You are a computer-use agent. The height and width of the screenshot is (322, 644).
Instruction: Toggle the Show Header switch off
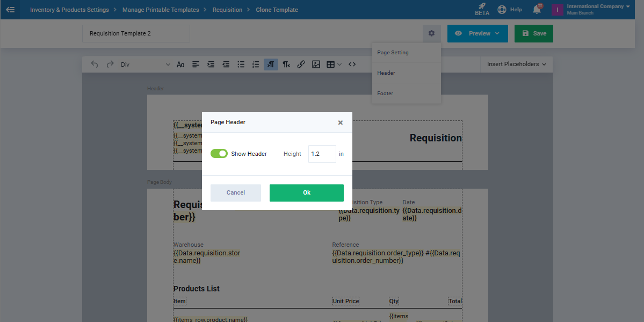219,154
